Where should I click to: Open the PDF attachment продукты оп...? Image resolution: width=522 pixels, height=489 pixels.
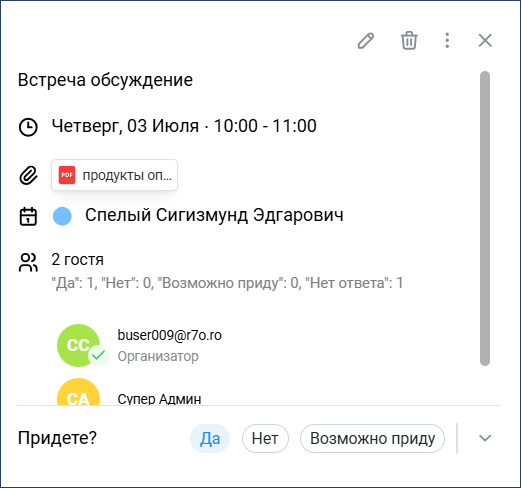click(x=114, y=175)
